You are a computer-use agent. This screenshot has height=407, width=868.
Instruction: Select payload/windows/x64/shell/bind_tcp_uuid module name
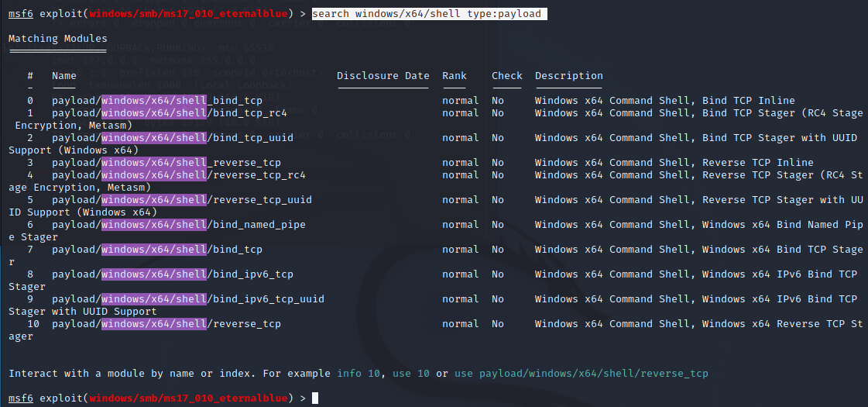click(x=173, y=138)
